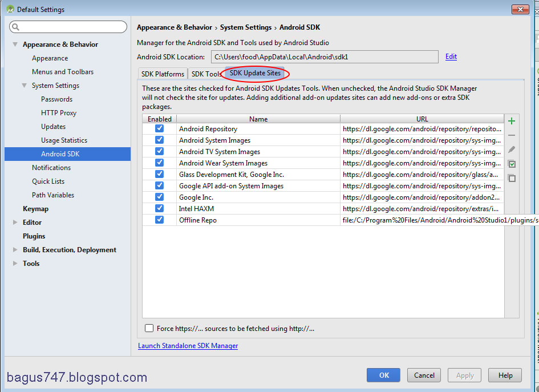This screenshot has width=539, height=392.
Task: Expand the Tools tree node
Action: 15,264
